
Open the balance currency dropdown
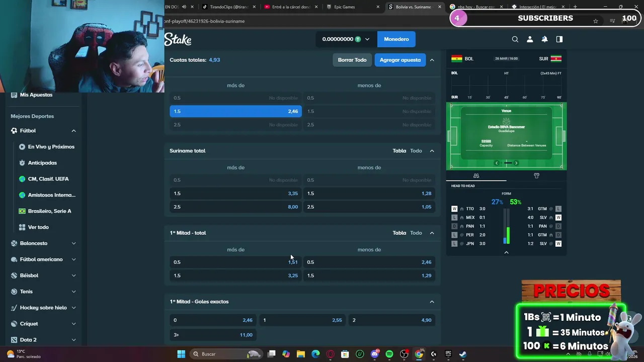coord(367,39)
